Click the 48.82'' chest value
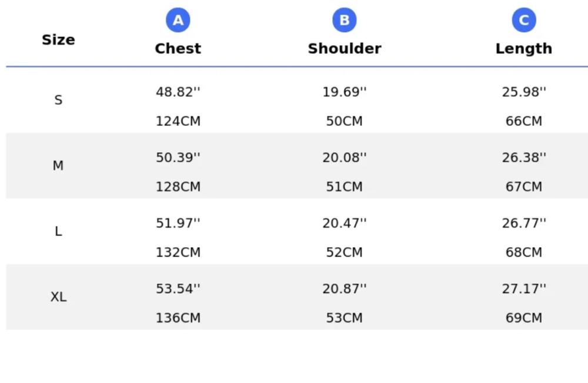The height and width of the screenshot is (383, 588). click(178, 92)
